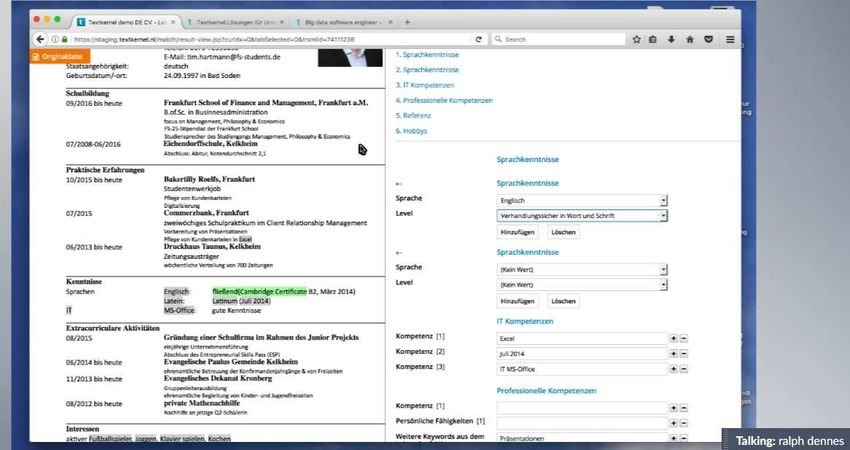Click the Frankfurt School of Finance and Management line
Screen dimensions: 850x450
point(266,102)
